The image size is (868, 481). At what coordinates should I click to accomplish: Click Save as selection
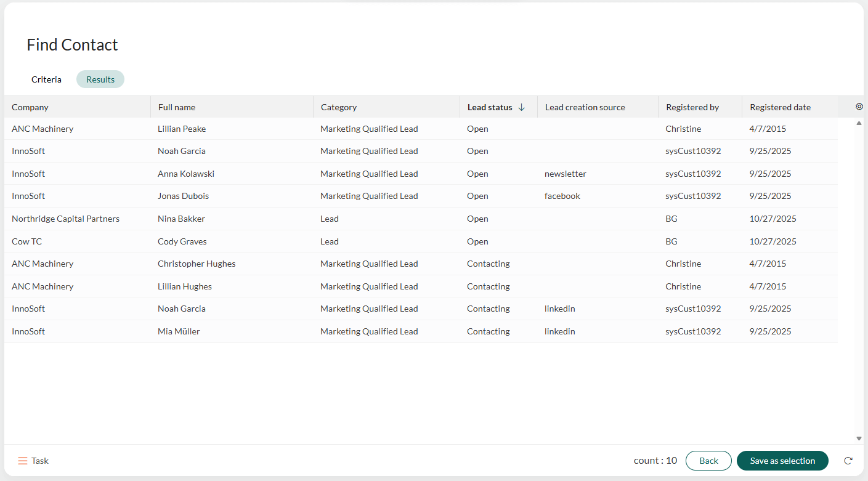pos(782,461)
